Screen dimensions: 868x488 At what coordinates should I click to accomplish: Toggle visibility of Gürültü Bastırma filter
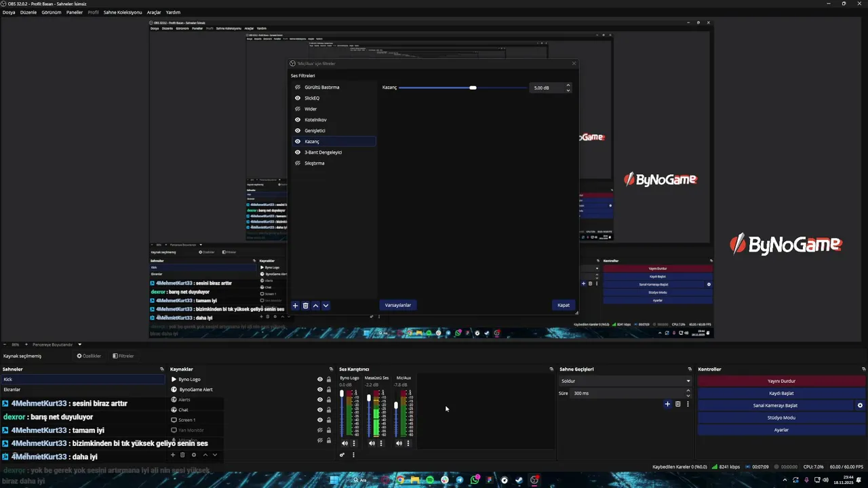[x=298, y=87]
